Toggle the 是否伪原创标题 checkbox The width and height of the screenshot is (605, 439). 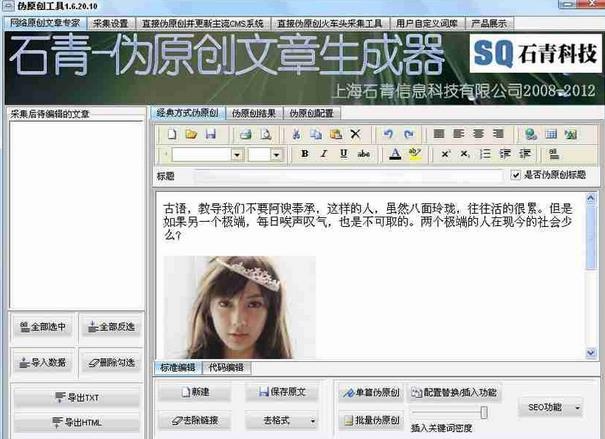[x=515, y=175]
